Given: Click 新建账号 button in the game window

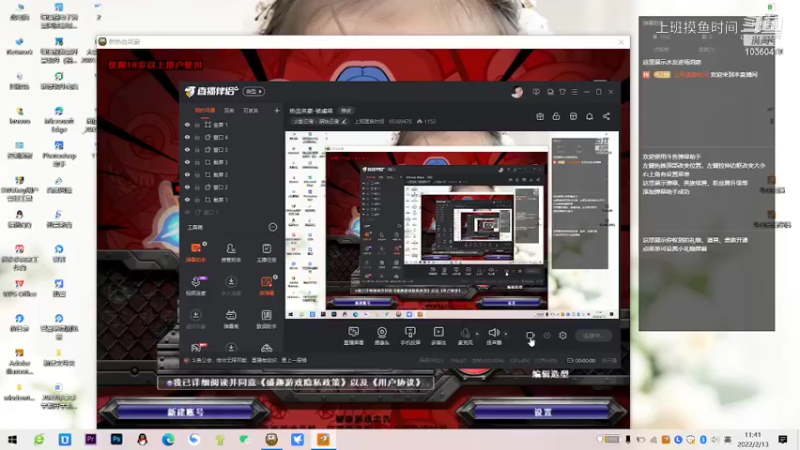Looking at the screenshot, I should [185, 412].
